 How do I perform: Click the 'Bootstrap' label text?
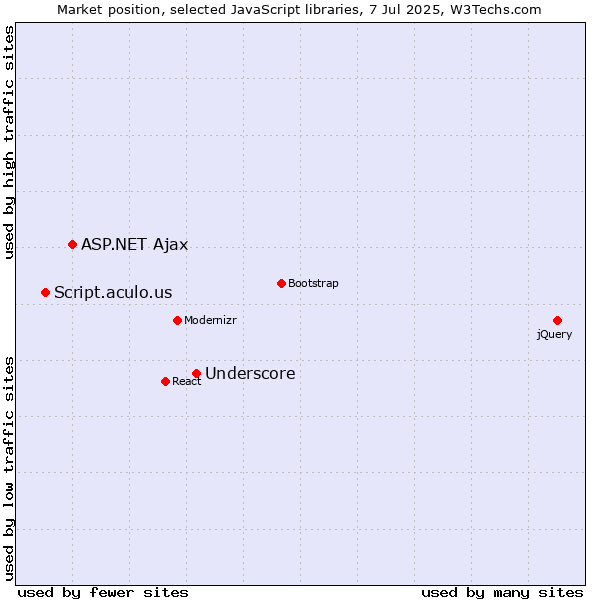click(x=313, y=284)
